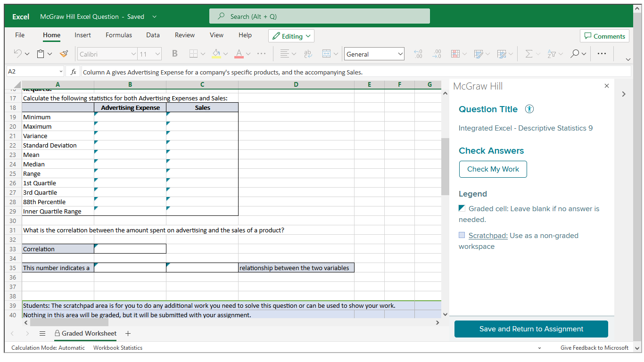This screenshot has height=362, width=644.
Task: Click Save and Return to Assignment
Action: pos(530,329)
